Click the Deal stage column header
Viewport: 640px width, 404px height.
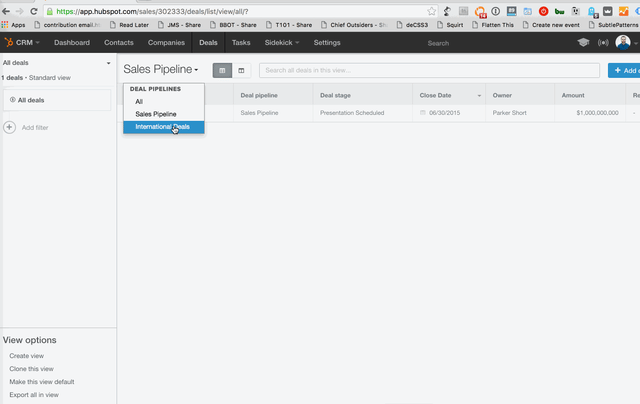coord(335,95)
